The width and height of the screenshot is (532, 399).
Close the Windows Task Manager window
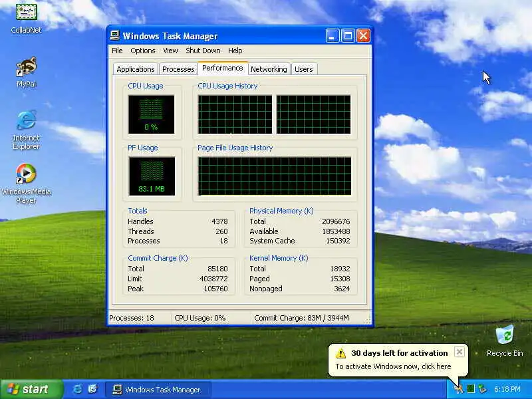point(363,36)
